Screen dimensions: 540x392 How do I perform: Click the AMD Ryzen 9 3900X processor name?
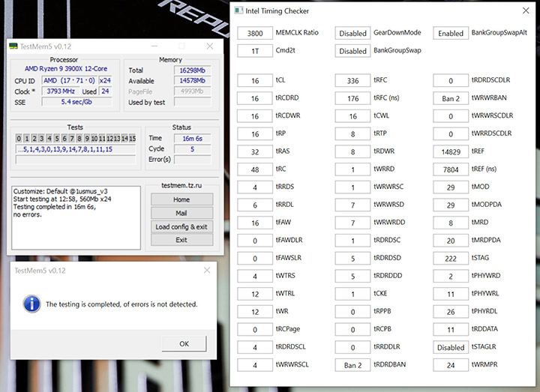(66, 68)
